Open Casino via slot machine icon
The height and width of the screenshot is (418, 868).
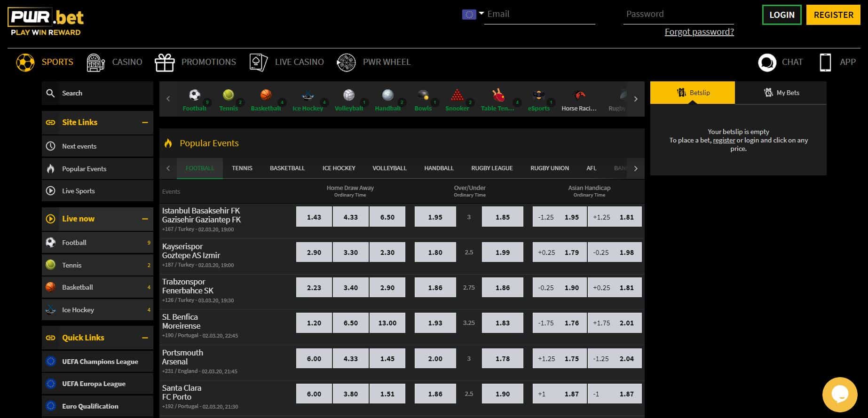[x=96, y=62]
